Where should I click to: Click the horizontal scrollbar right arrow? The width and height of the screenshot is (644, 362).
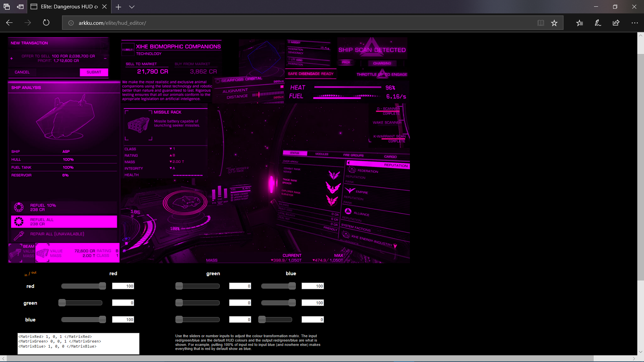[x=634, y=359]
